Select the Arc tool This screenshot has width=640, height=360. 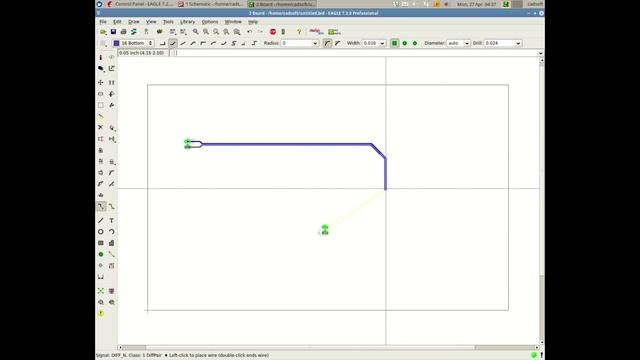coord(111,232)
